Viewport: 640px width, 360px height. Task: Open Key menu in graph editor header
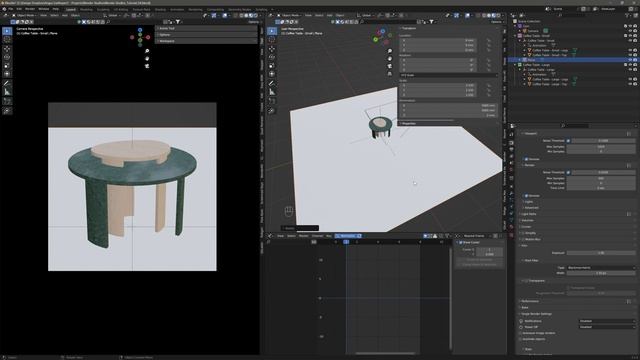click(329, 236)
